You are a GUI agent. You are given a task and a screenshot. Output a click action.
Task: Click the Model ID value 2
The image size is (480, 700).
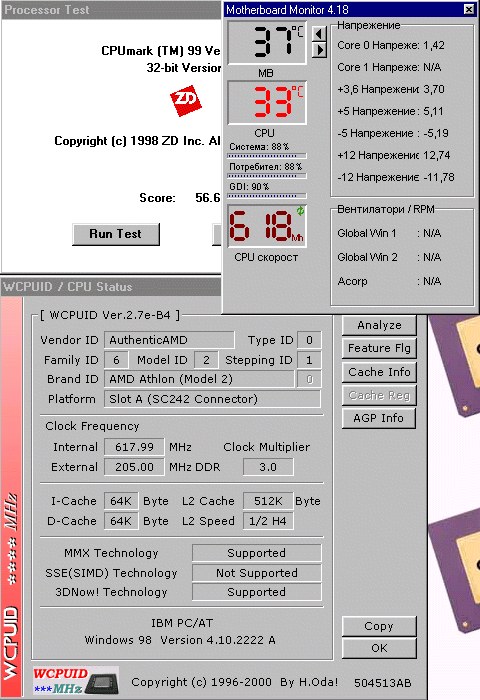tap(206, 360)
